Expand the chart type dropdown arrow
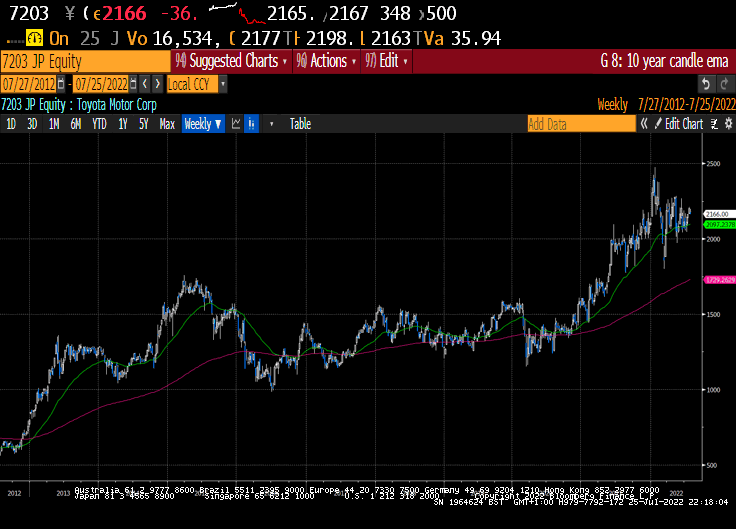The width and height of the screenshot is (736, 529). (271, 124)
